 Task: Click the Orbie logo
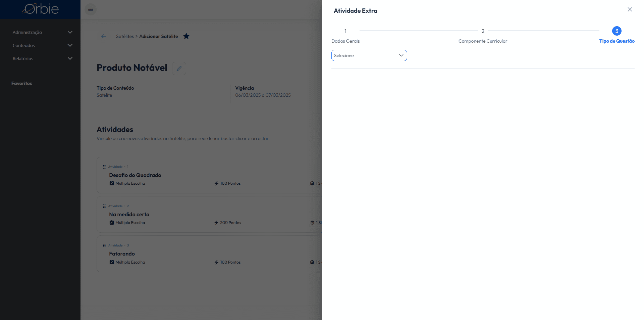pos(40,9)
